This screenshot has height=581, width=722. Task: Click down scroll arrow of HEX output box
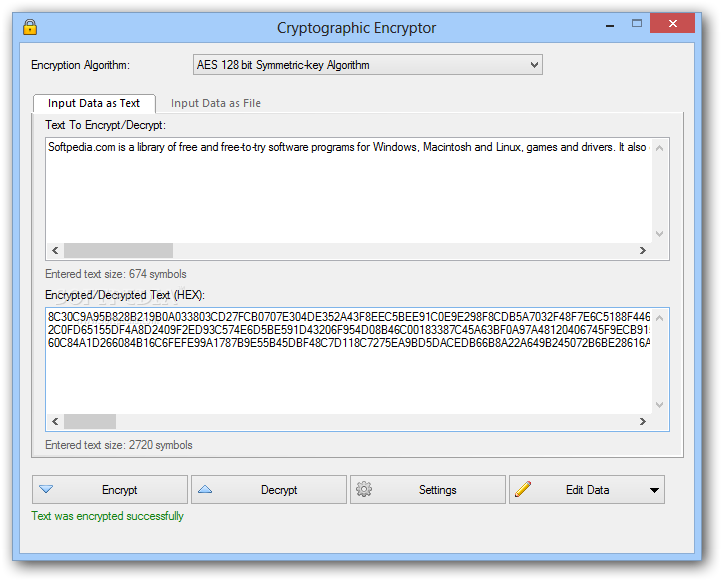click(x=659, y=405)
